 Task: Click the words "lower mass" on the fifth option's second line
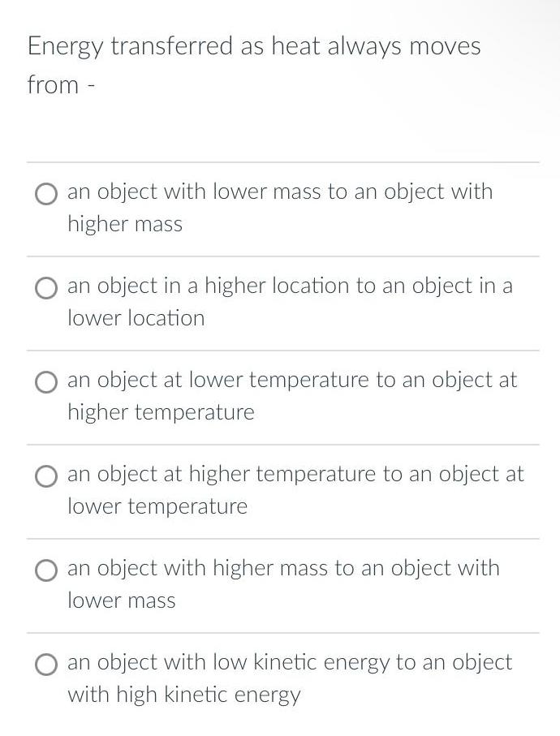[x=121, y=600]
